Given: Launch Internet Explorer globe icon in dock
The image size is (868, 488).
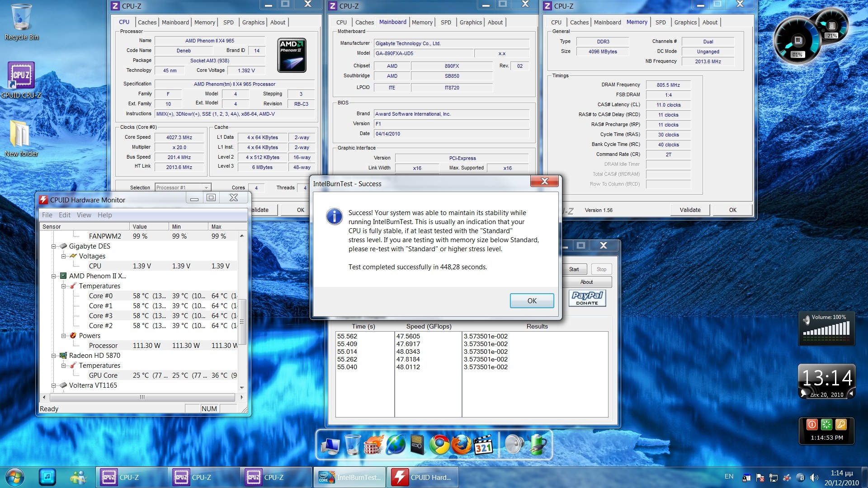Looking at the screenshot, I should coord(396,445).
